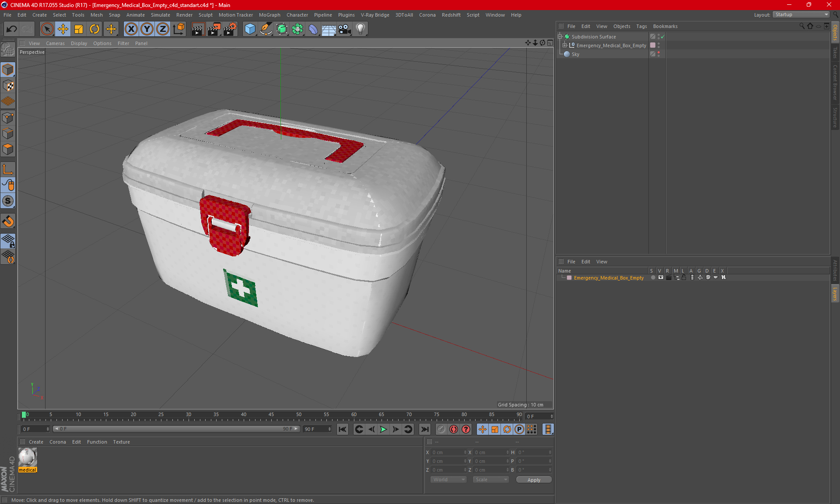Open the MoGraph menu
Image resolution: width=840 pixels, height=504 pixels.
(x=269, y=15)
